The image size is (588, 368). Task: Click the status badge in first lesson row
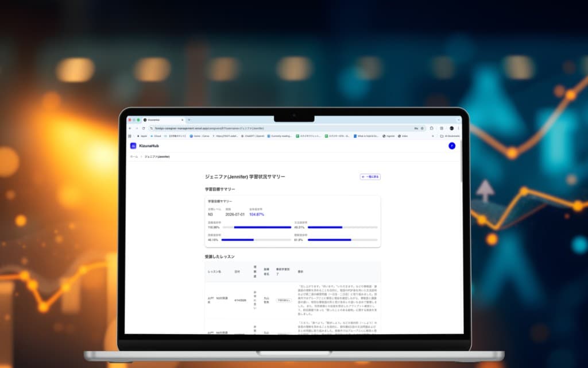[x=284, y=300]
